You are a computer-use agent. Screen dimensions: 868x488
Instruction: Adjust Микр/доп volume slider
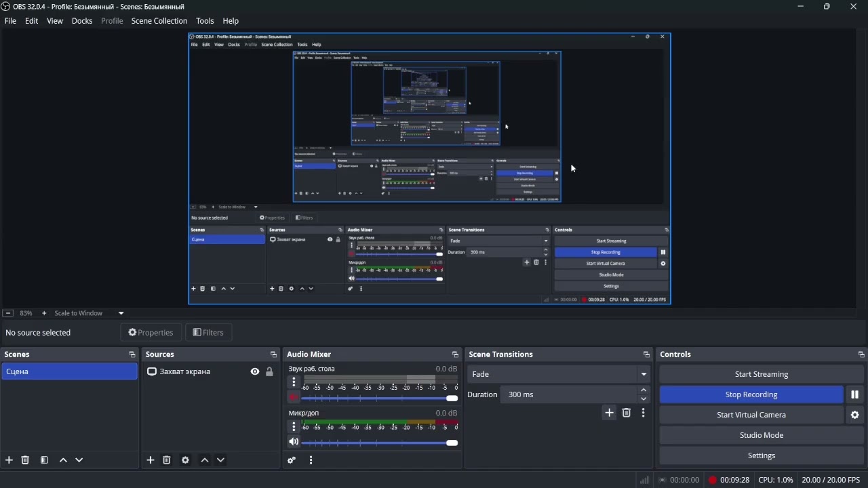pos(380,443)
